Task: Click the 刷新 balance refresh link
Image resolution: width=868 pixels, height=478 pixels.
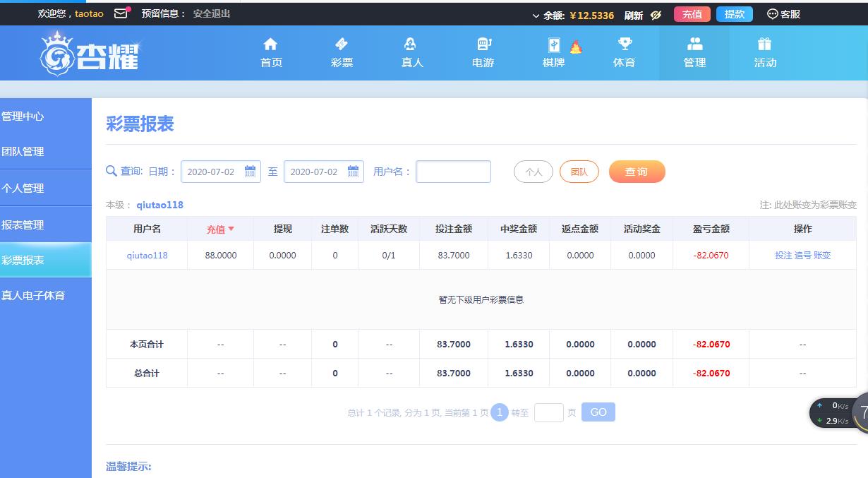Action: point(633,15)
